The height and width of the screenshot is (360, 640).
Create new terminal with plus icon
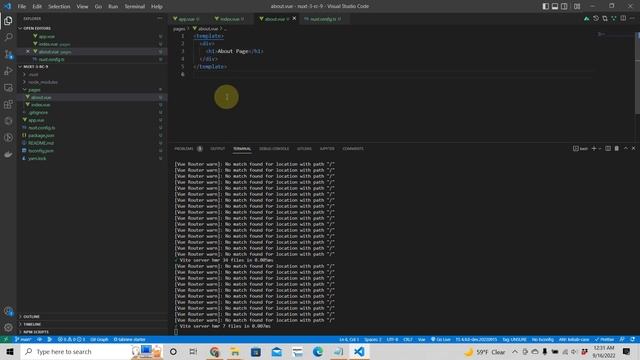594,149
